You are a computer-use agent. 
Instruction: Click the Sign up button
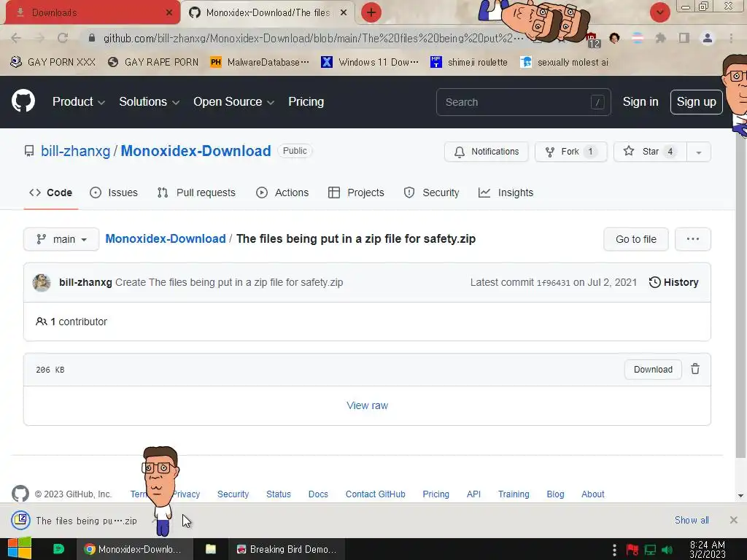coord(696,102)
